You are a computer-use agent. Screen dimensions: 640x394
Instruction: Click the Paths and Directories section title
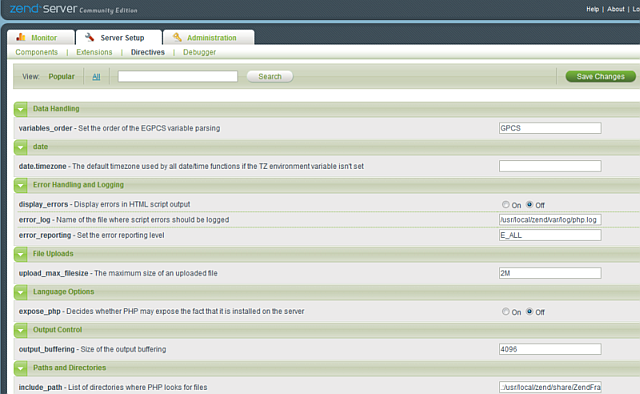click(69, 367)
